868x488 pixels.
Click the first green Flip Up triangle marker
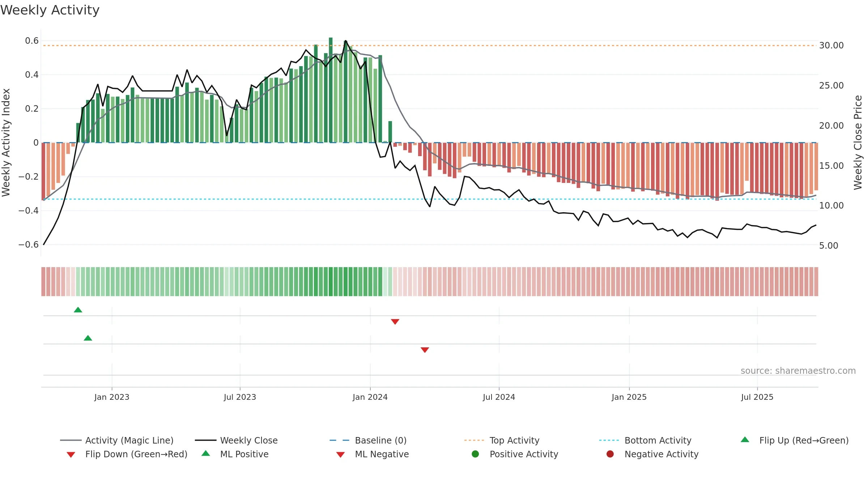(x=78, y=310)
